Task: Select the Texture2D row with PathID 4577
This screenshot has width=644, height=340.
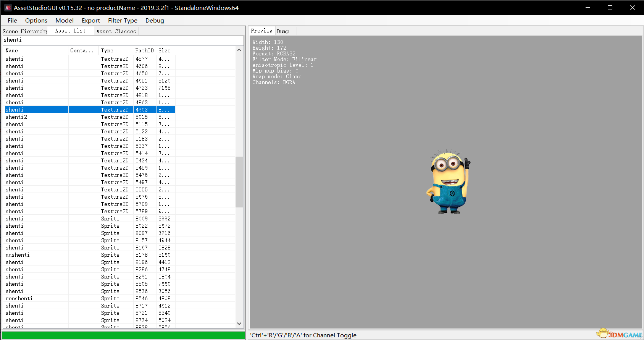Action: 90,59
